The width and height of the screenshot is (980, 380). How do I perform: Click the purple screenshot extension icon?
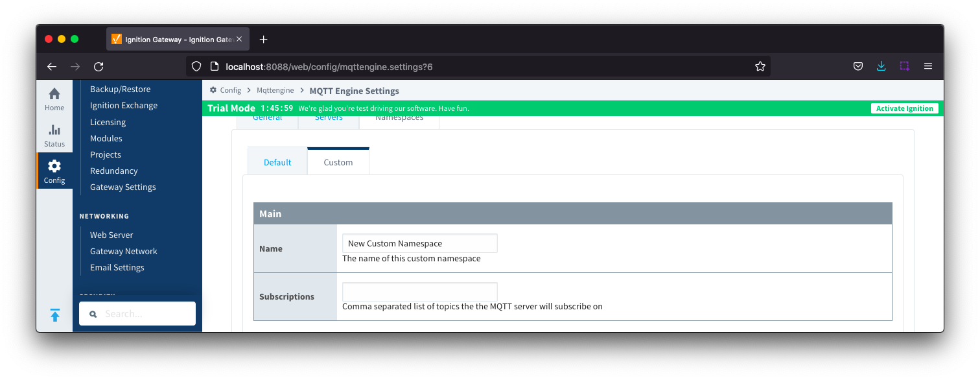point(904,66)
